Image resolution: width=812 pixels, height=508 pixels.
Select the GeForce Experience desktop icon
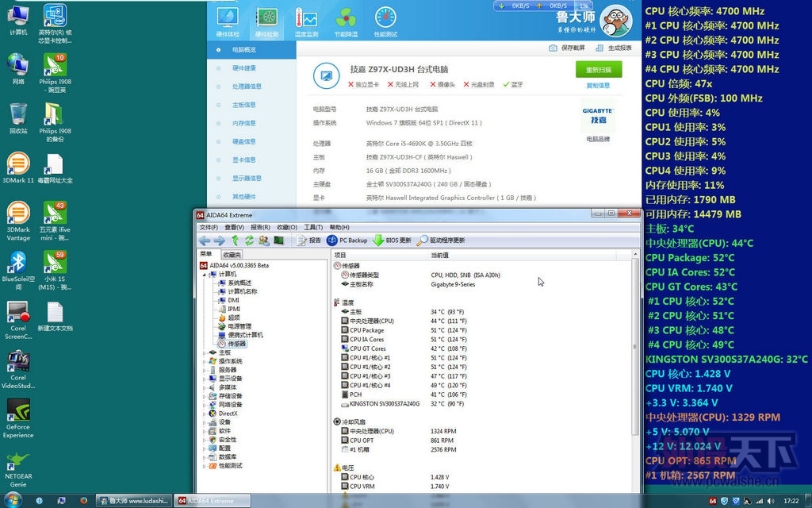click(18, 419)
